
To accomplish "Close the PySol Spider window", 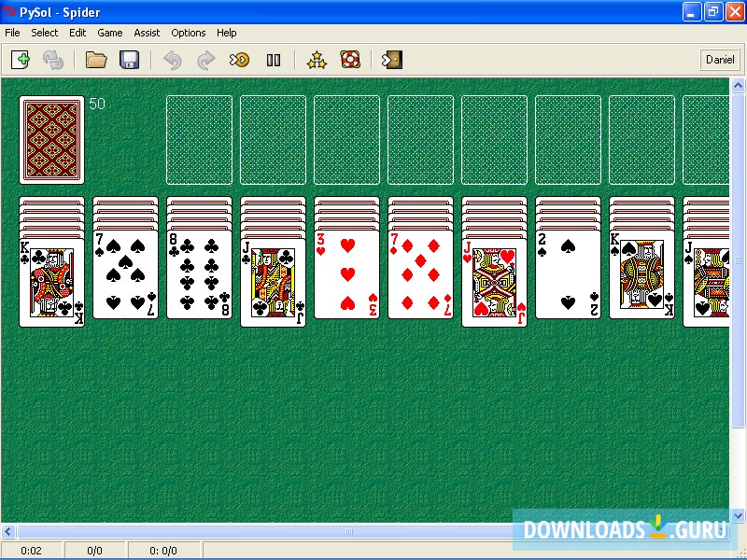I will [735, 12].
